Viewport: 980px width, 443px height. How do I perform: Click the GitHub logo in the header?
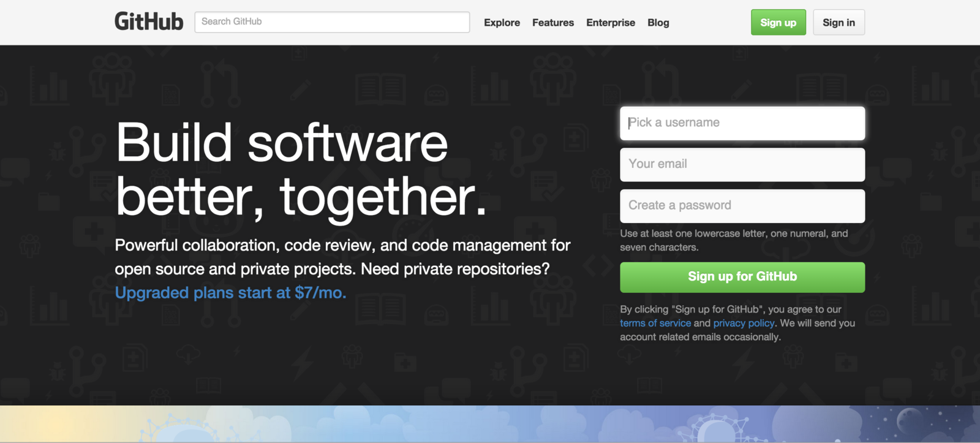[x=149, y=22]
